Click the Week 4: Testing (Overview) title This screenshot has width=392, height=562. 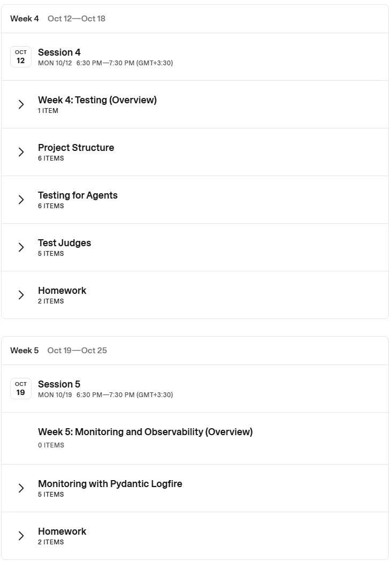(97, 100)
